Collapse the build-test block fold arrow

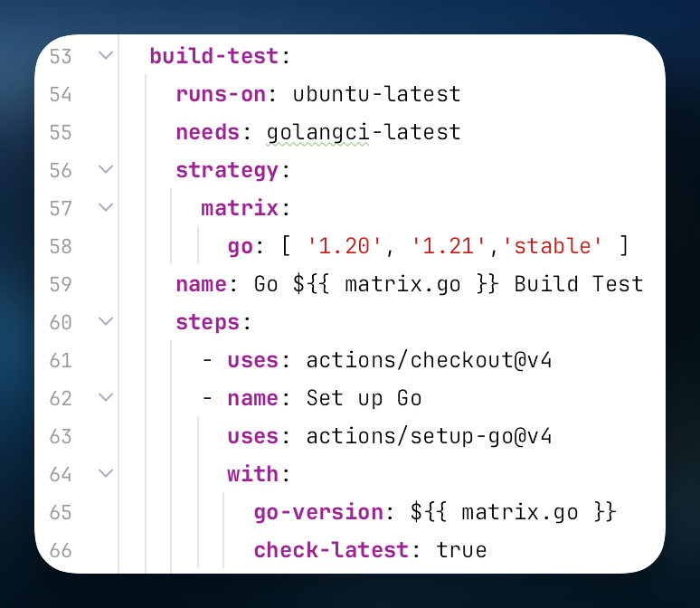(106, 56)
